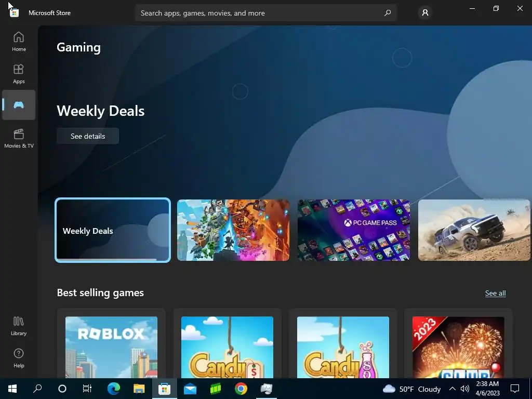Open the Library in sidebar
The height and width of the screenshot is (399, 532).
pos(19,326)
